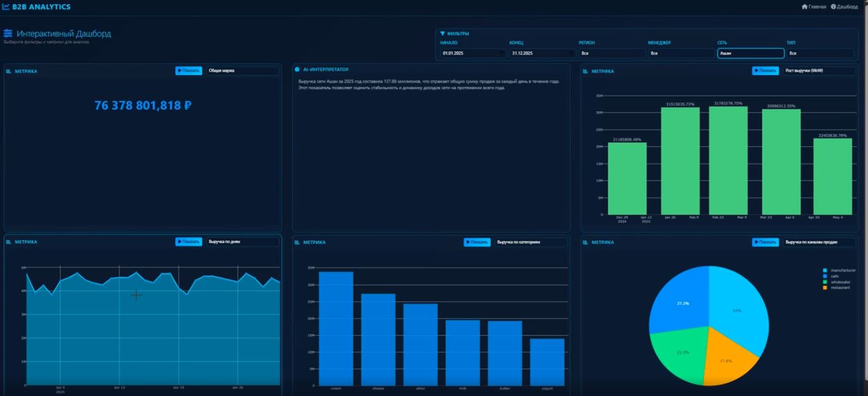Click the B2B Analytics chart logo icon
Image resolution: width=868 pixels, height=396 pixels.
pos(6,6)
